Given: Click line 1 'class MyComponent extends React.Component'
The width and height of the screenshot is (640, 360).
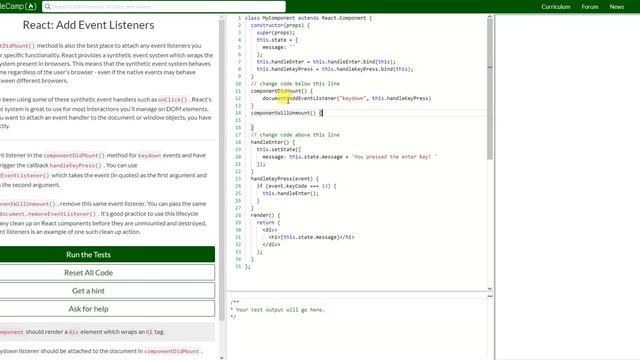Looking at the screenshot, I should [x=308, y=18].
